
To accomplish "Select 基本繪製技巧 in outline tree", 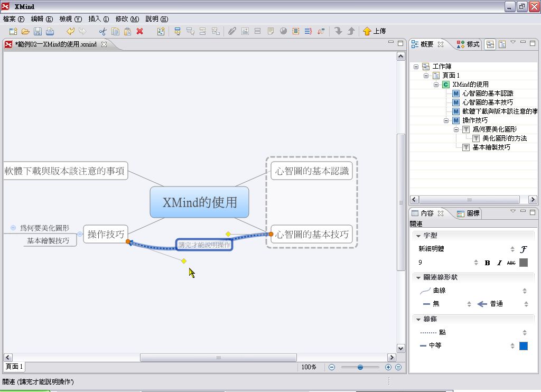I will [x=491, y=147].
